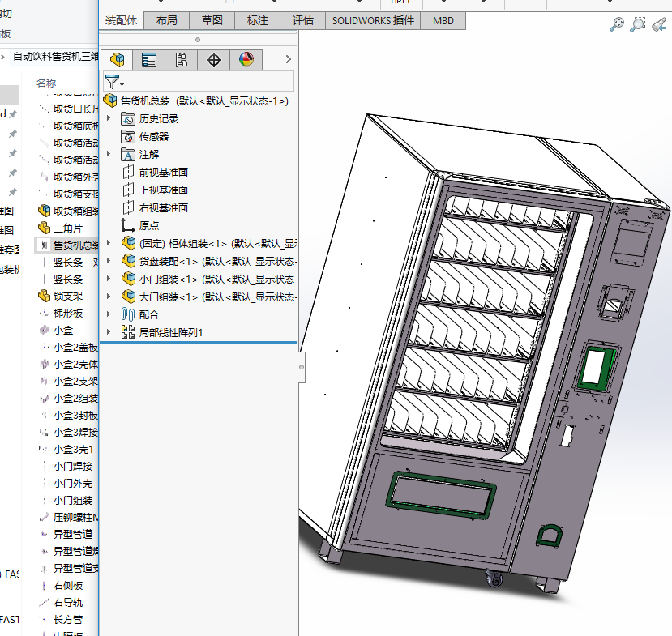
Task: Open the FeatureManager design tree tab
Action: click(x=118, y=59)
